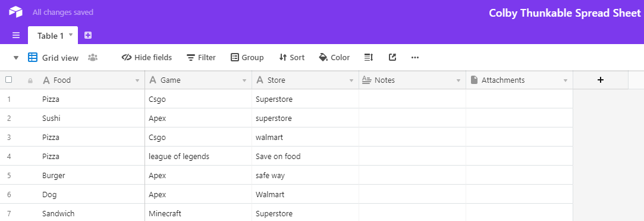This screenshot has height=221, width=644.
Task: Expand the views sidebar arrow
Action: pos(16,58)
